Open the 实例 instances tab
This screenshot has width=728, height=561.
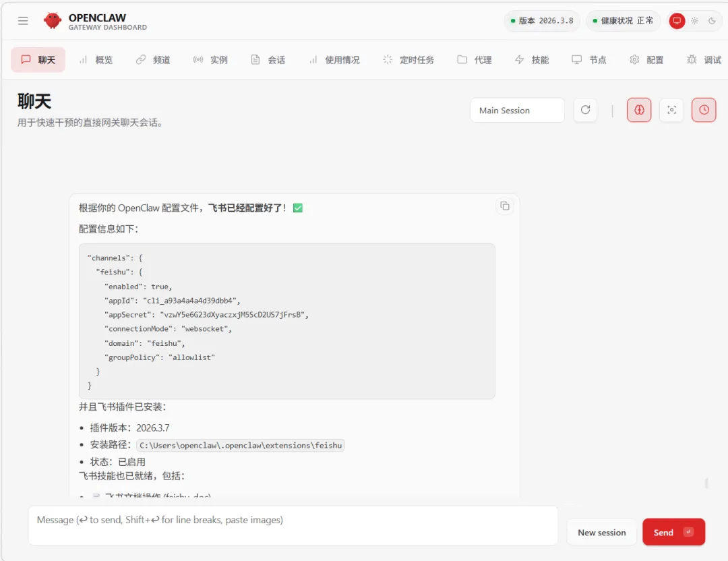[x=210, y=60]
